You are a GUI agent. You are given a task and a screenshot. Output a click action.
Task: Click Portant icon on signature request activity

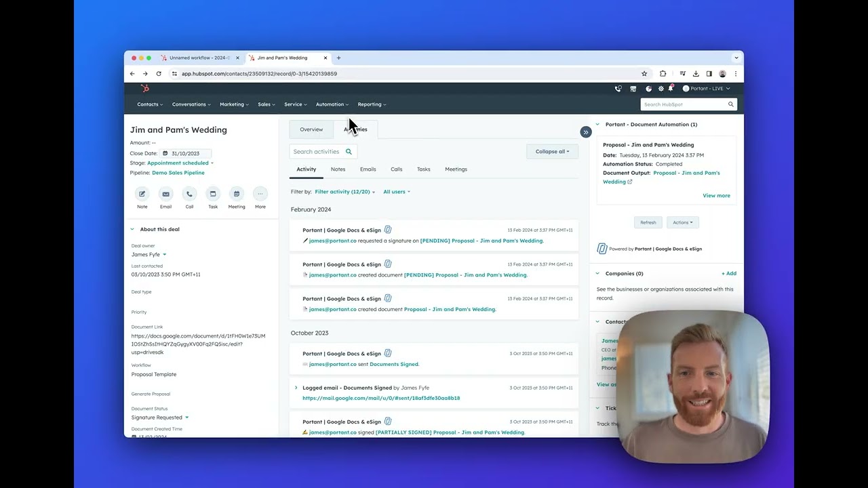[x=388, y=230]
